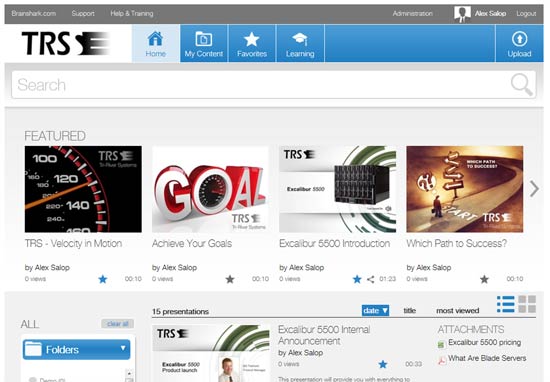Favorite Which Path to Success star

(x=484, y=279)
